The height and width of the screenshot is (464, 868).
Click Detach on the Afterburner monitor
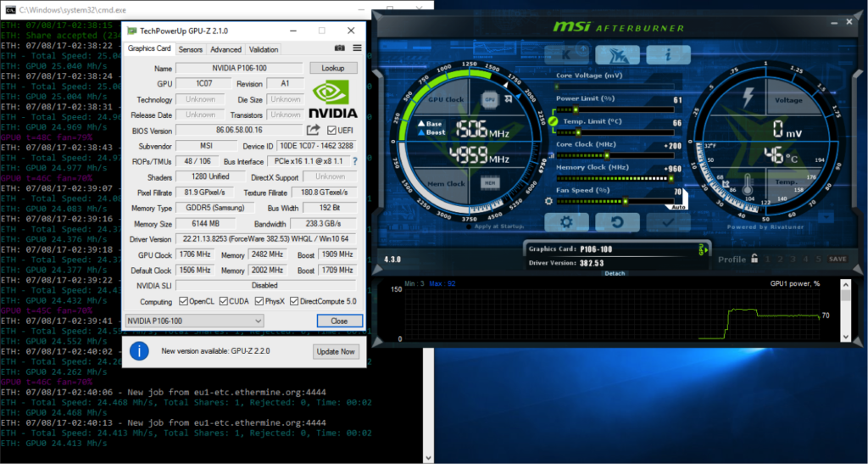click(x=615, y=273)
